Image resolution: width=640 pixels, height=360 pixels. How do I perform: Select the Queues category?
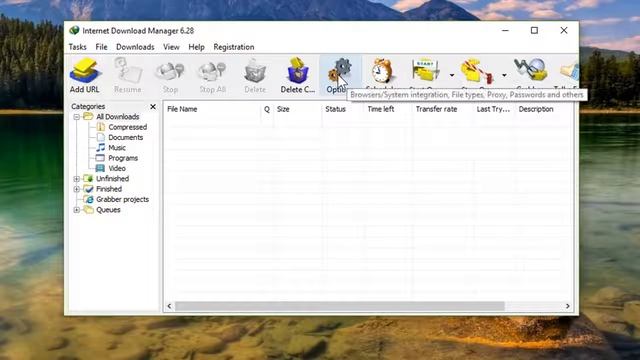tap(108, 210)
